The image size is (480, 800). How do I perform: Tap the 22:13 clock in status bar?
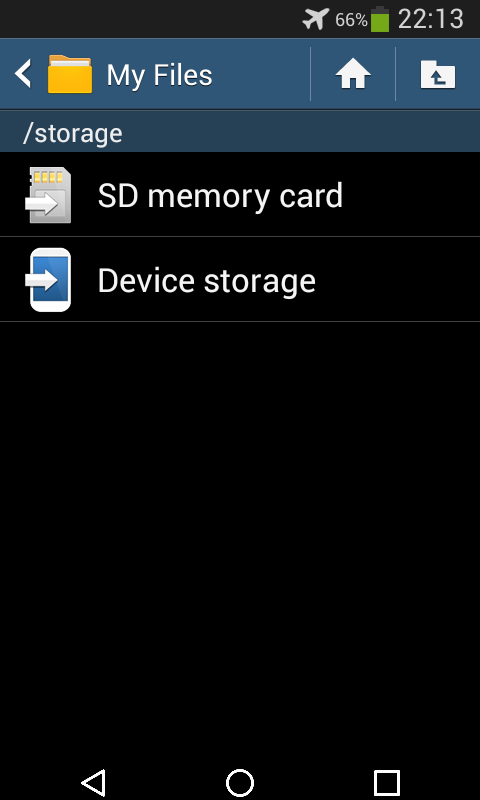(430, 19)
